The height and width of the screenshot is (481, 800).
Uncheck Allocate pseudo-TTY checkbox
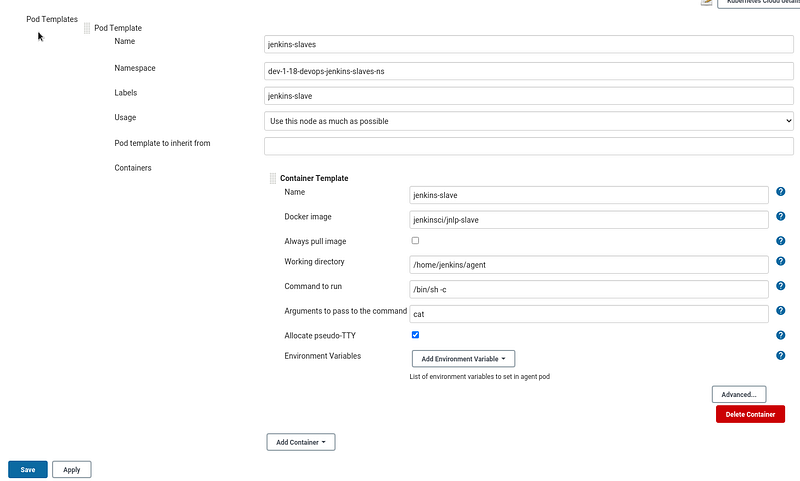[x=415, y=335]
